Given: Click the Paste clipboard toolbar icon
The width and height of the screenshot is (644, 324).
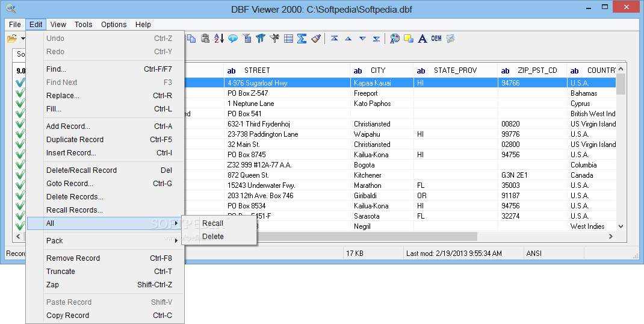Looking at the screenshot, I should 205,38.
